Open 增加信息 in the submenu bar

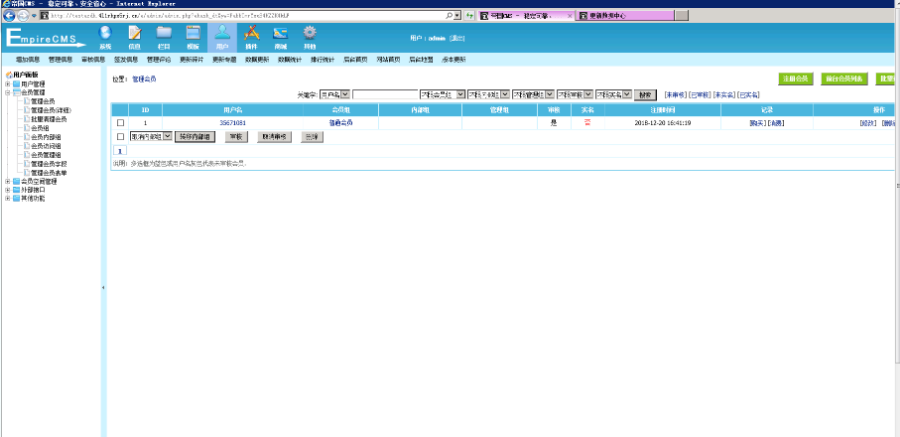pyautogui.click(x=28, y=59)
